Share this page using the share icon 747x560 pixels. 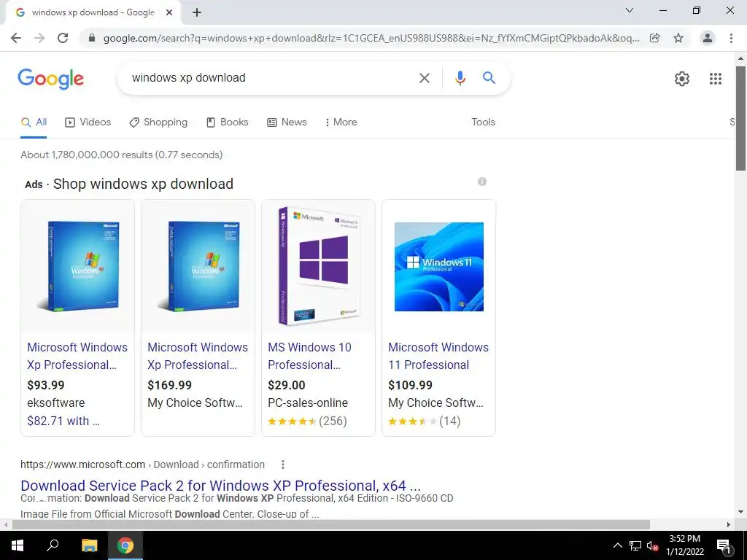click(x=655, y=38)
